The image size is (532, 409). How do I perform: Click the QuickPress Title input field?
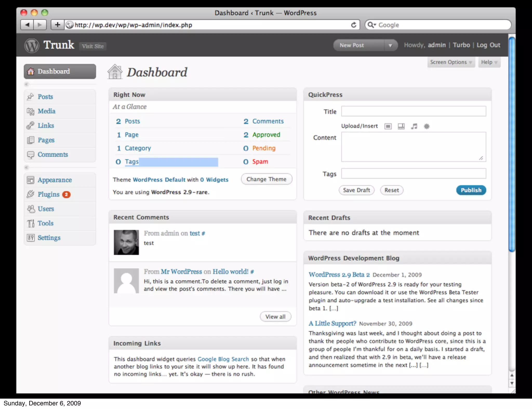(413, 111)
